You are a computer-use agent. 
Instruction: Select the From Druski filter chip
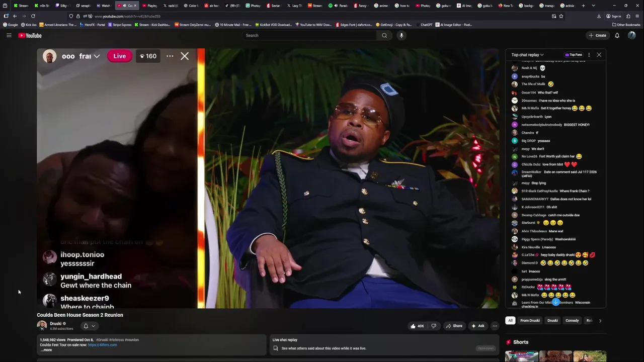pos(530,320)
